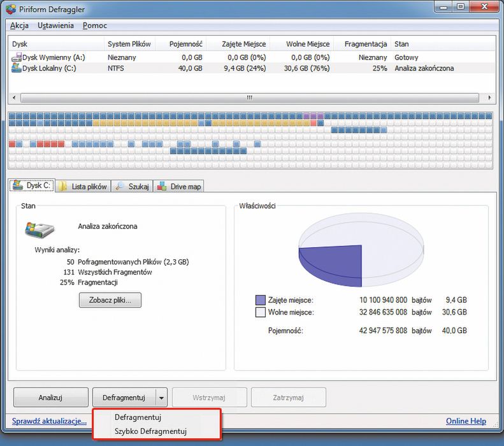Click the Fragmentacja column header

(x=366, y=44)
